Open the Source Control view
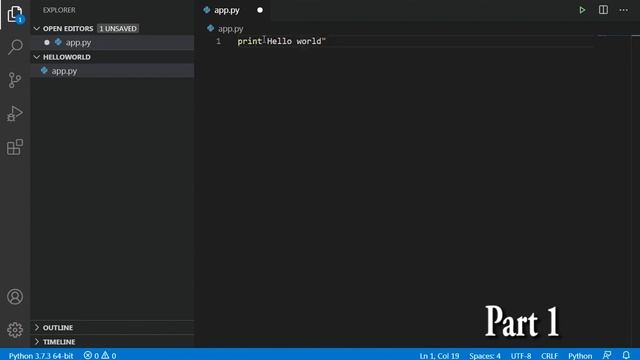Screen dimensions: 640x360 (15, 80)
